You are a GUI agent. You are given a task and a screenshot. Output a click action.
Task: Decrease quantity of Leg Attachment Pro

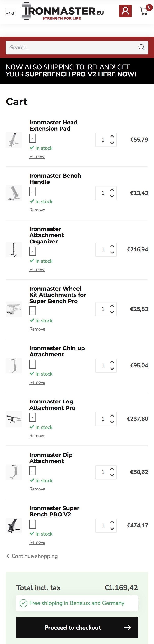point(112,422)
